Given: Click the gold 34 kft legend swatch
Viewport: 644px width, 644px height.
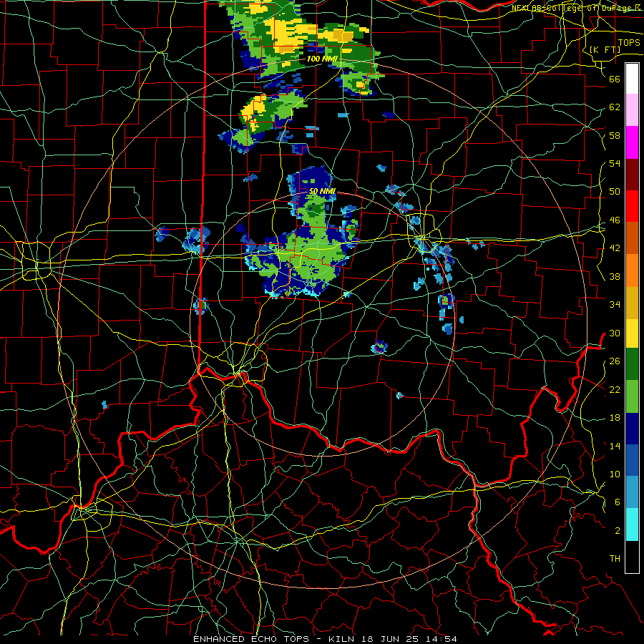Looking at the screenshot, I should [632, 303].
